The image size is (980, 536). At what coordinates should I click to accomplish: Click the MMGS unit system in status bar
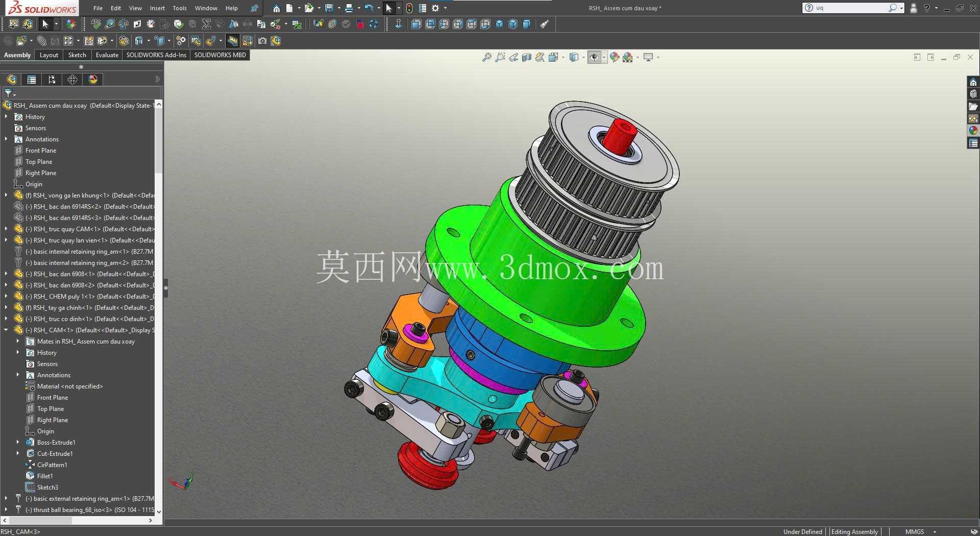click(x=915, y=531)
